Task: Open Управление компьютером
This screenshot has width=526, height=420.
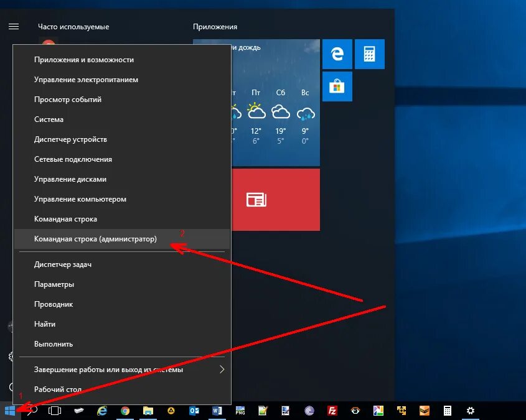Action: (x=122, y=199)
